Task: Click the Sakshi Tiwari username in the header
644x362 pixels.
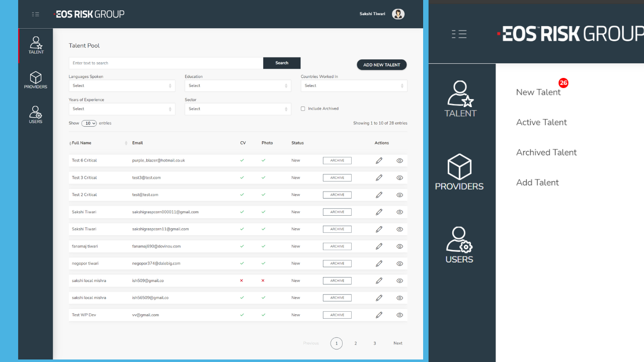Action: click(372, 14)
